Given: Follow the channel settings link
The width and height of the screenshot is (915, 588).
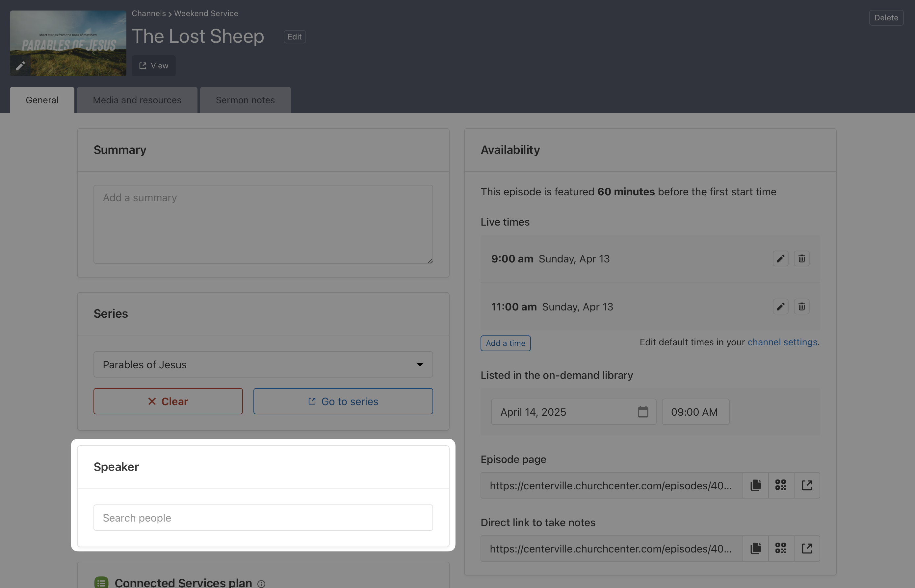Looking at the screenshot, I should pos(782,342).
